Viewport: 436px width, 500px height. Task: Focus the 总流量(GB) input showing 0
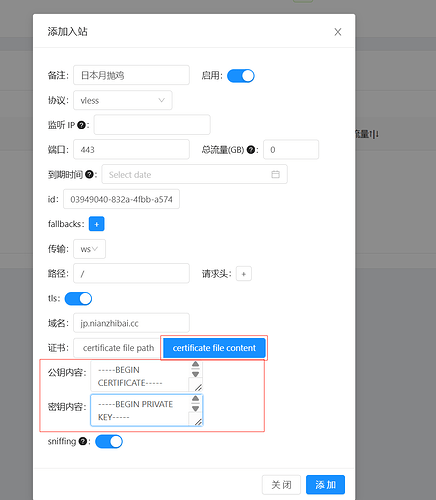pos(291,150)
